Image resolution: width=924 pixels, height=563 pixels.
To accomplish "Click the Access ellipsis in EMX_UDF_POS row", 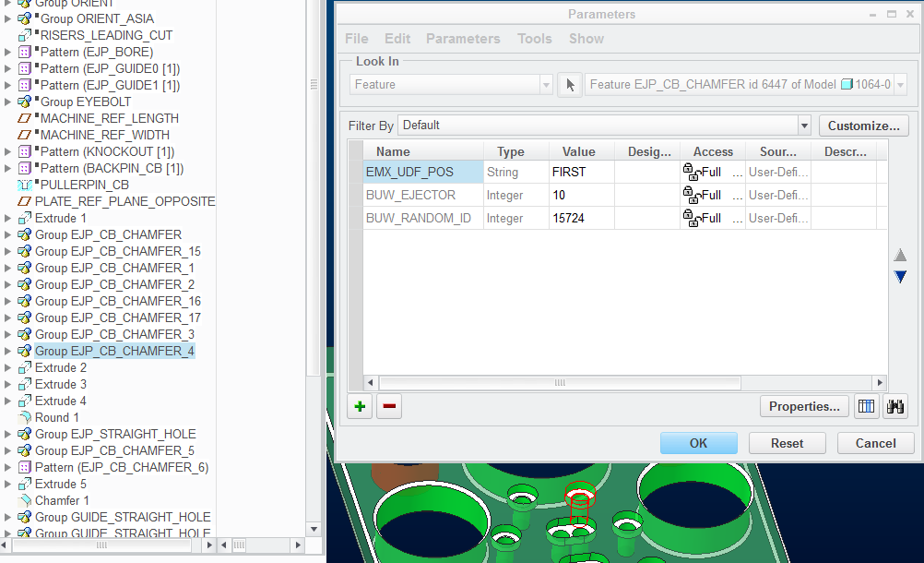I will pos(737,173).
